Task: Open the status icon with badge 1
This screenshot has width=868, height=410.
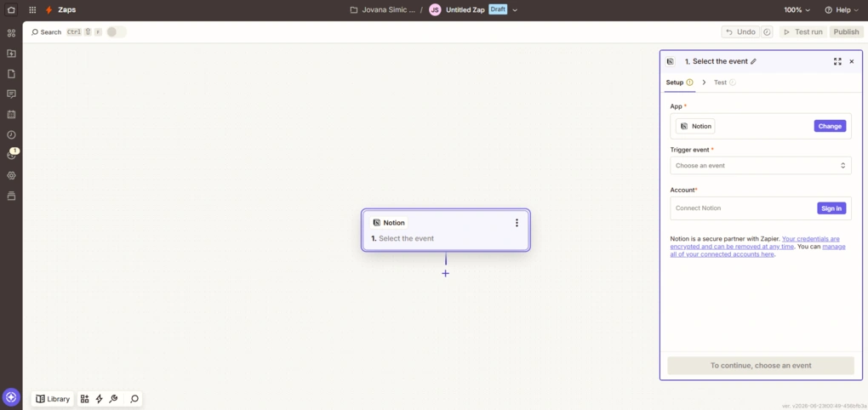Action: pos(12,154)
